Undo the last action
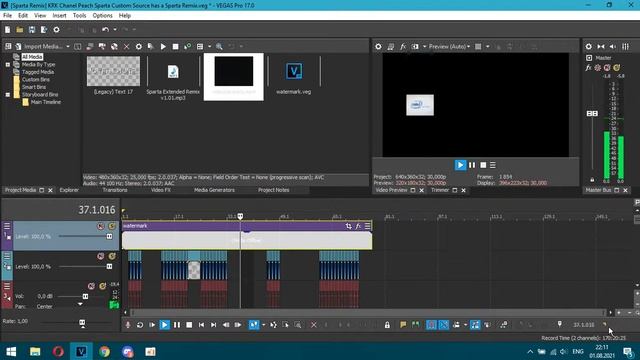 (106, 30)
